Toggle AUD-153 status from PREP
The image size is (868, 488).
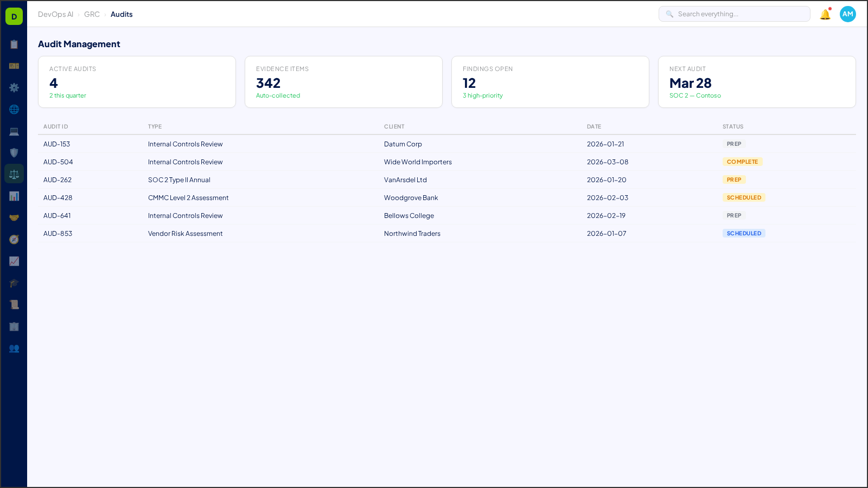[734, 144]
